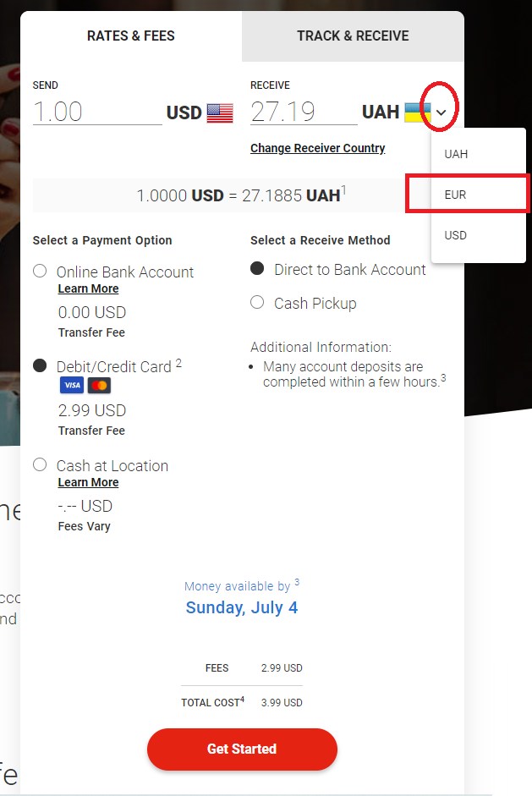Select Direct to Bank Account receive method
This screenshot has height=796, width=532.
(x=257, y=270)
